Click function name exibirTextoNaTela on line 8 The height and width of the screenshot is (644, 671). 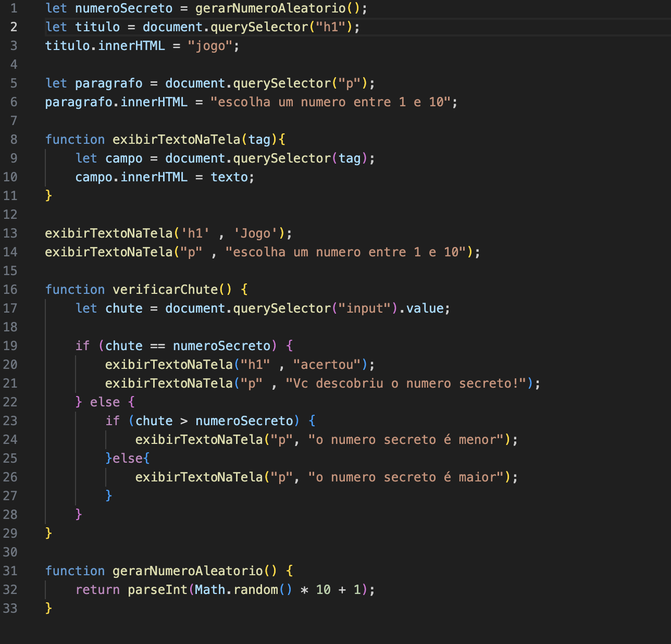[x=177, y=140]
